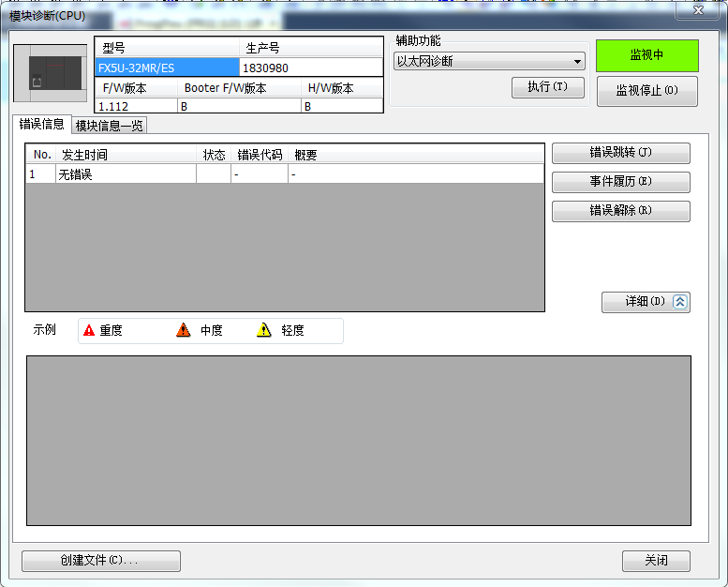Click the 发生时间 column header
The width and height of the screenshot is (728, 587).
126,155
